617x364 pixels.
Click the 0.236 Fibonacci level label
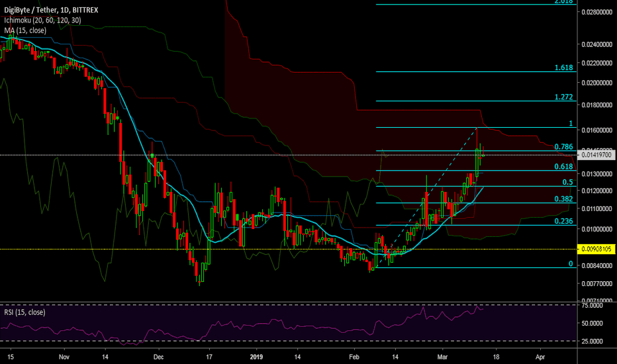tap(563, 221)
